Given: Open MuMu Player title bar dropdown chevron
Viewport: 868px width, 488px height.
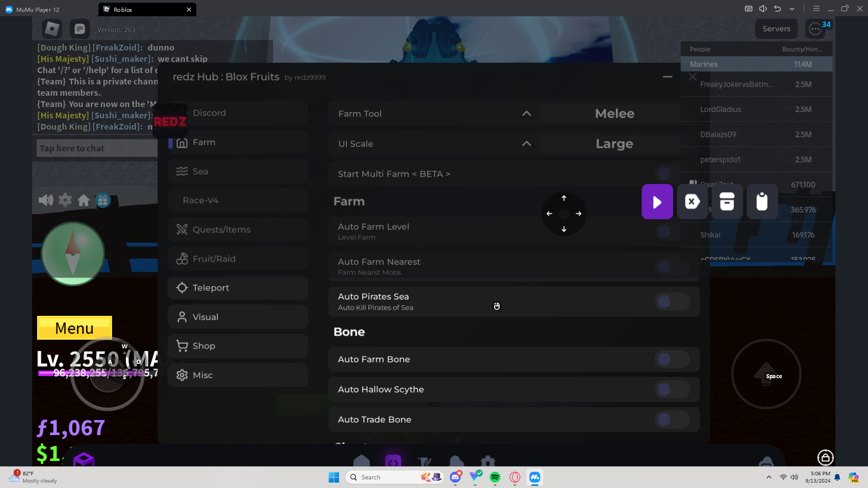Looking at the screenshot, I should (x=792, y=9).
